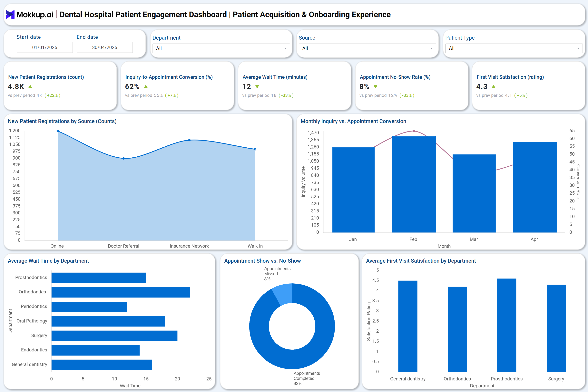Click the Endodontics wait time bar
Image resolution: width=588 pixels, height=392 pixels.
coord(95,350)
